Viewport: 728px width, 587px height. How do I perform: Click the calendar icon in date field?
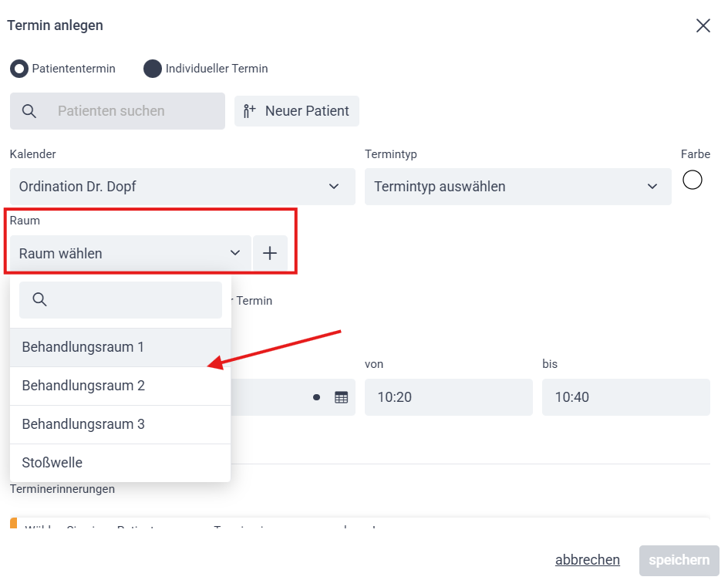click(341, 397)
